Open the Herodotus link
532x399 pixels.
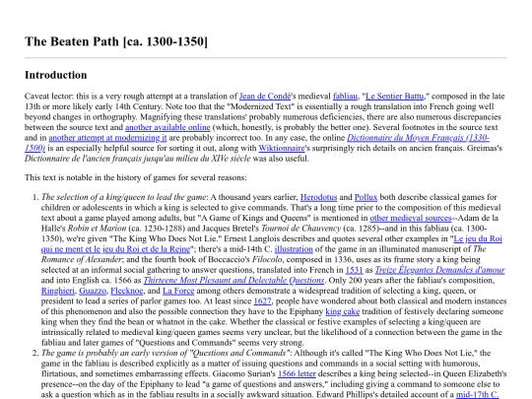pyautogui.click(x=318, y=197)
